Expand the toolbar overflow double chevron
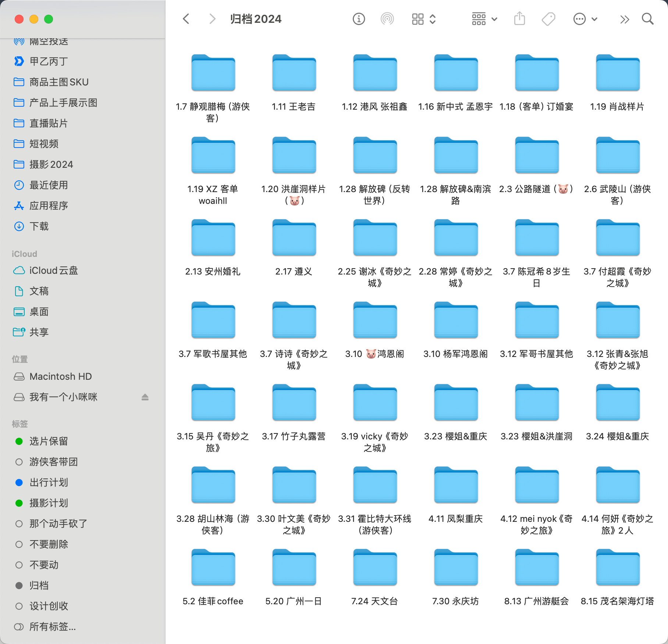 coord(624,19)
